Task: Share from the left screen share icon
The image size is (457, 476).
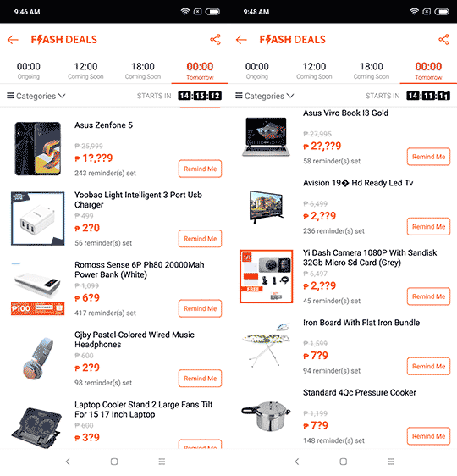Action: 215,40
